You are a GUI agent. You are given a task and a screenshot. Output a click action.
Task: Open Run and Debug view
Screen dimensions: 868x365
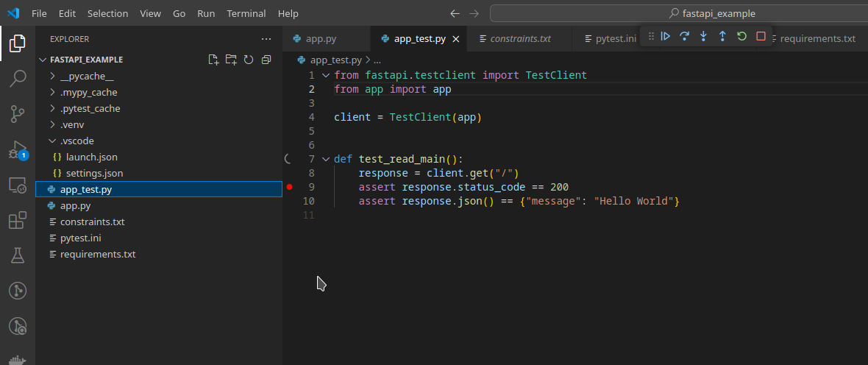[x=18, y=149]
